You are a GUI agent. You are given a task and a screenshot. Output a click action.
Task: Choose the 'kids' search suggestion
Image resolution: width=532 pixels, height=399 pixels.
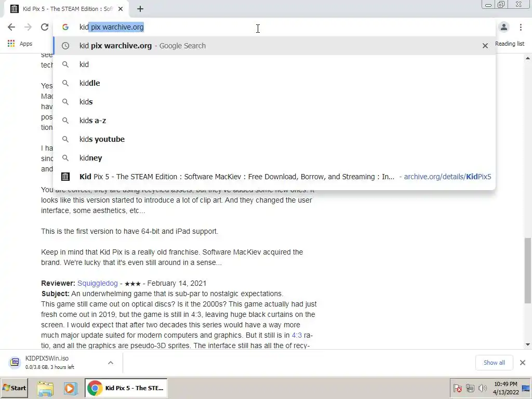(x=274, y=102)
